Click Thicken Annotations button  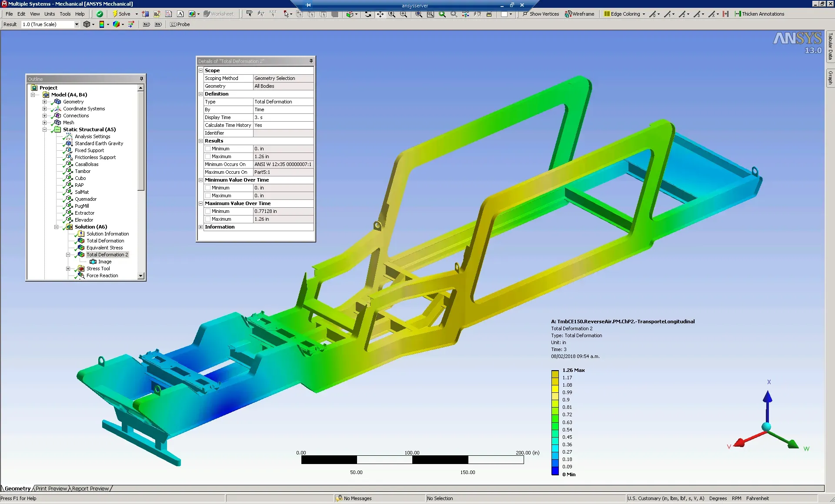[759, 14]
